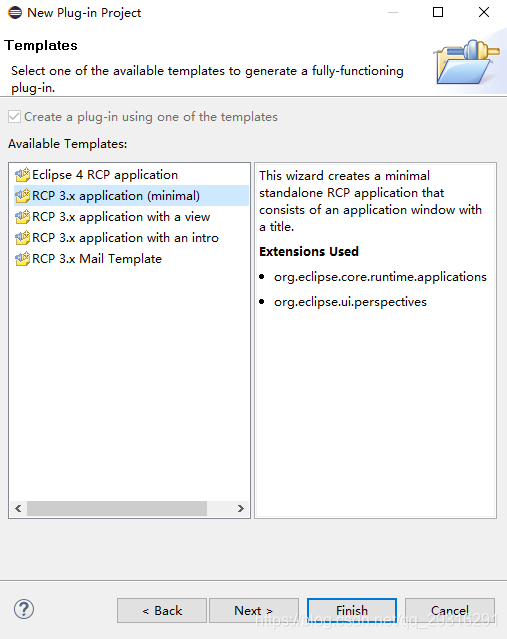The height and width of the screenshot is (639, 507).
Task: Click the Eclipse logo in title bar
Action: pyautogui.click(x=15, y=13)
